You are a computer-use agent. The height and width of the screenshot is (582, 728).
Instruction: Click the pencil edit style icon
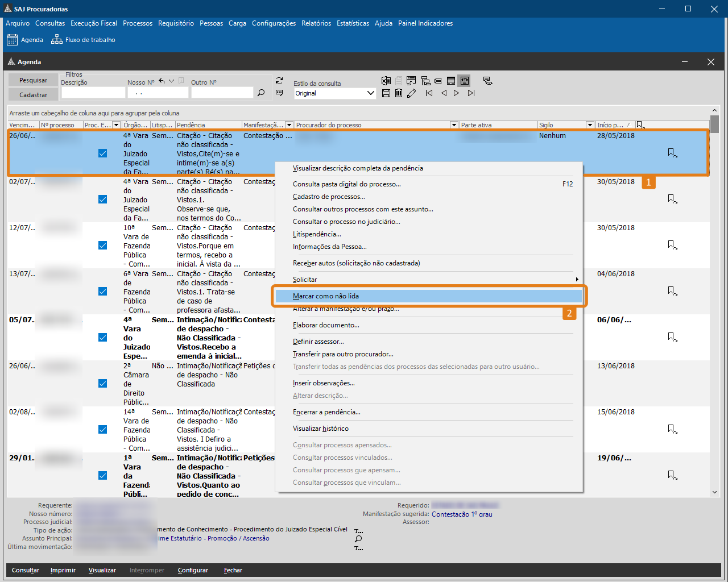coord(412,93)
